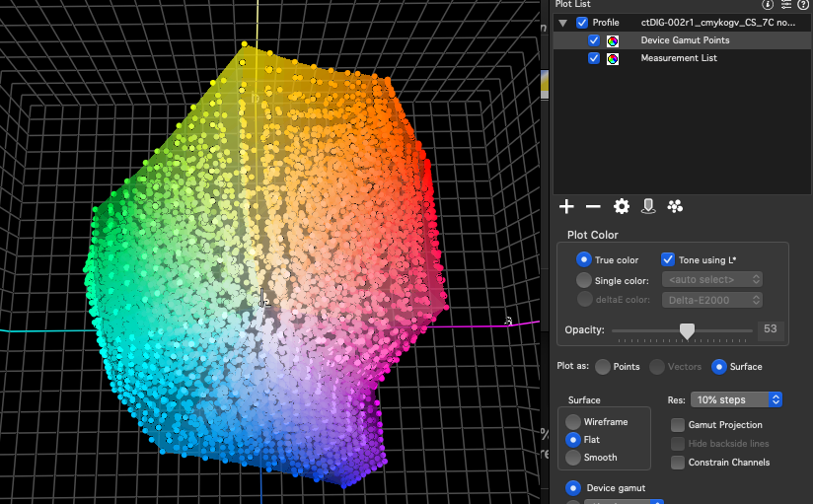813x504 pixels.
Task: Select the Wireframe surface option
Action: point(573,422)
